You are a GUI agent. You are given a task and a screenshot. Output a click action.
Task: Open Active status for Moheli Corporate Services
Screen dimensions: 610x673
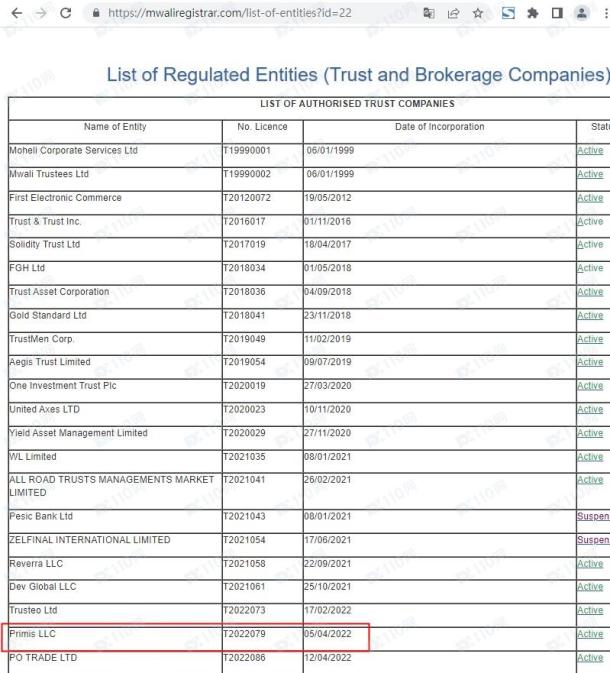coord(590,151)
